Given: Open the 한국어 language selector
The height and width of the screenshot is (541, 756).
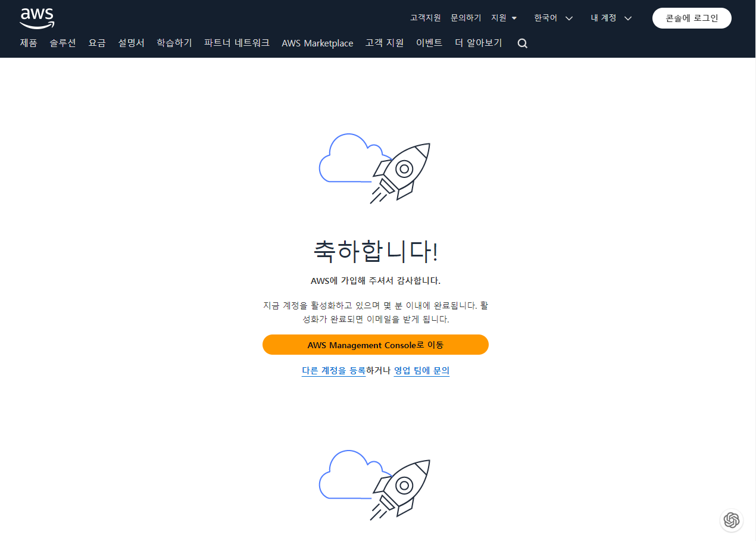Looking at the screenshot, I should 554,18.
